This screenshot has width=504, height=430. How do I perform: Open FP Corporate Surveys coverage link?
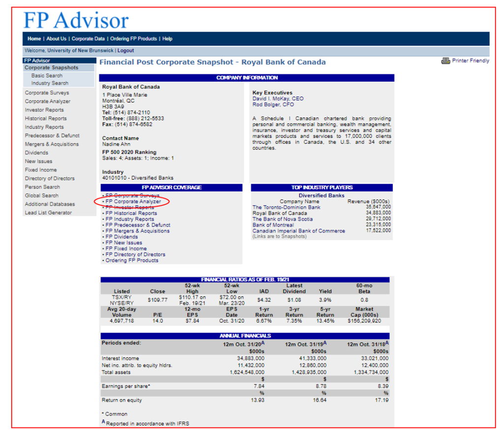(x=132, y=196)
